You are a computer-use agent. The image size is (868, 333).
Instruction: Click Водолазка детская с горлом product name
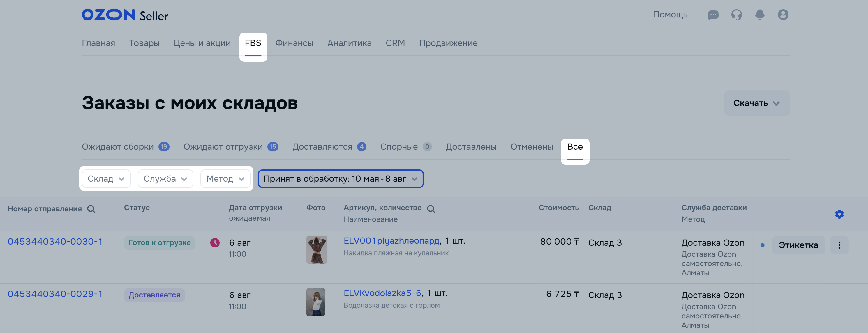point(391,305)
